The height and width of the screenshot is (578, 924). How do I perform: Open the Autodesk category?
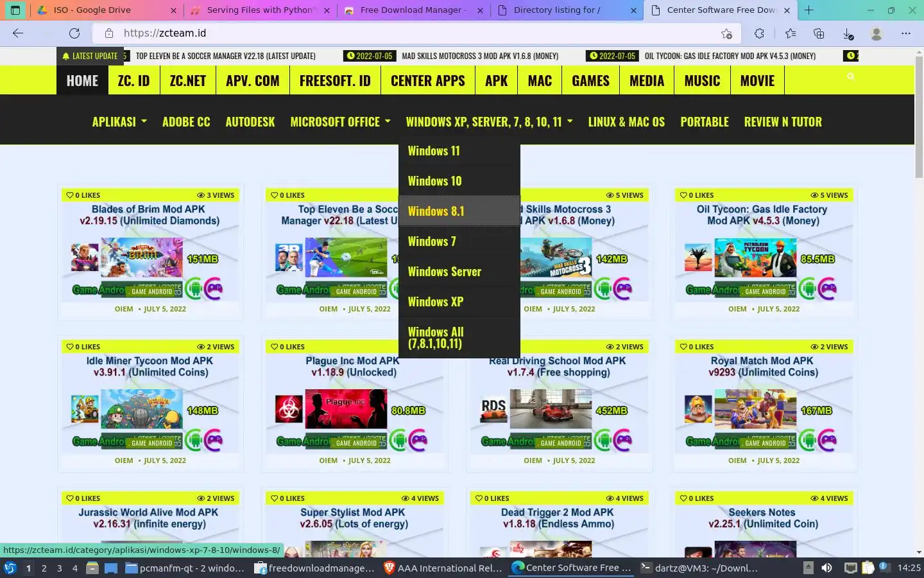(250, 121)
